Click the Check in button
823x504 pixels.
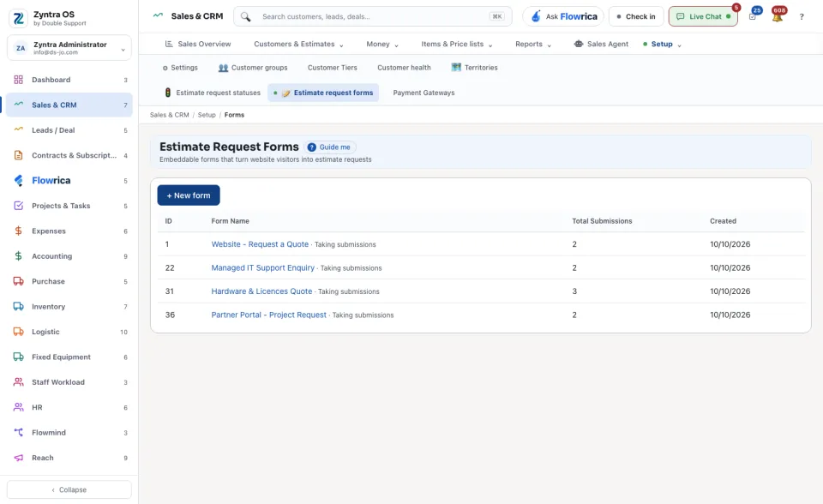pyautogui.click(x=636, y=17)
